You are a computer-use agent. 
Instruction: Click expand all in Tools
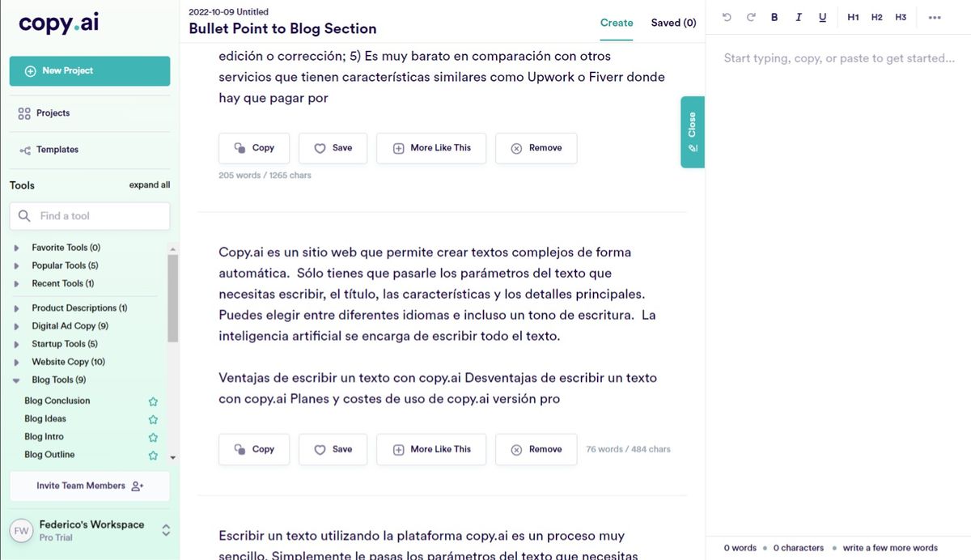[x=150, y=185]
